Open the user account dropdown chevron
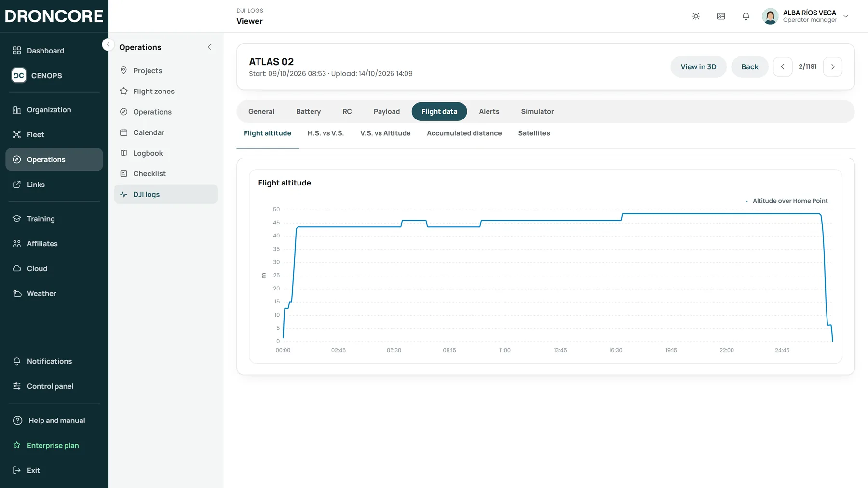The height and width of the screenshot is (488, 868). click(x=846, y=16)
